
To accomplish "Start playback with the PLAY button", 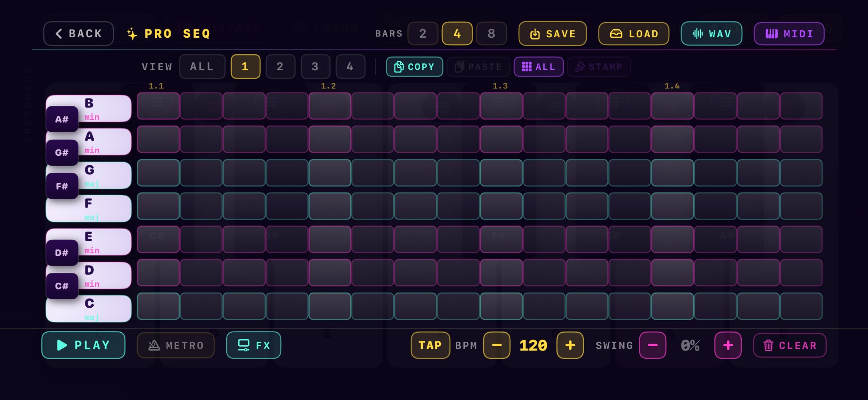I will pos(83,345).
